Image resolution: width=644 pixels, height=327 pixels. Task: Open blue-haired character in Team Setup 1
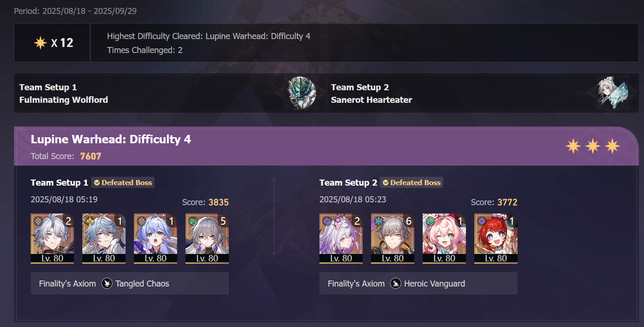click(155, 239)
